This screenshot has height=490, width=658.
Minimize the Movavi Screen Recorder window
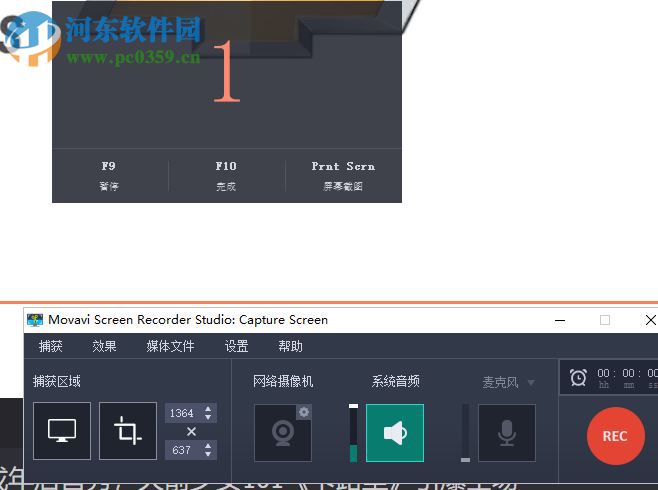(x=560, y=320)
